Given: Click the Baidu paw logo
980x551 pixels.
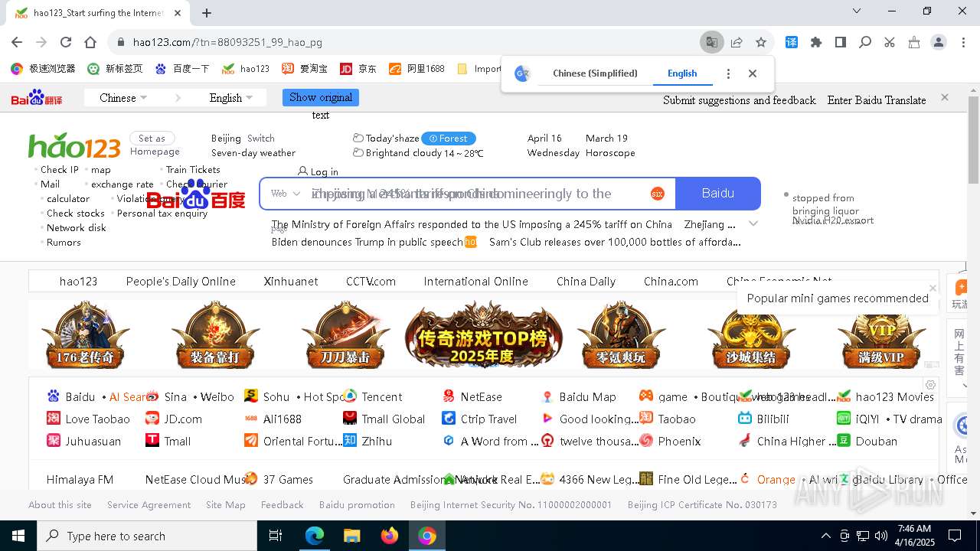Looking at the screenshot, I should click(196, 195).
